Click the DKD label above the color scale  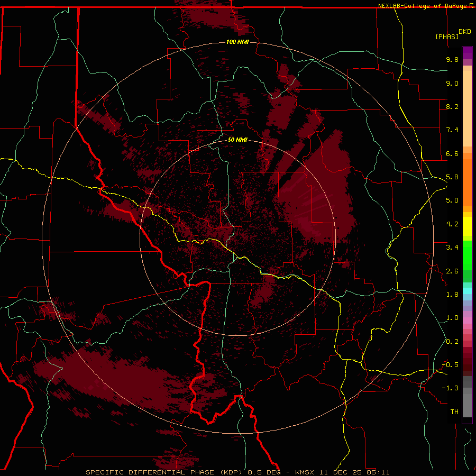pyautogui.click(x=465, y=32)
